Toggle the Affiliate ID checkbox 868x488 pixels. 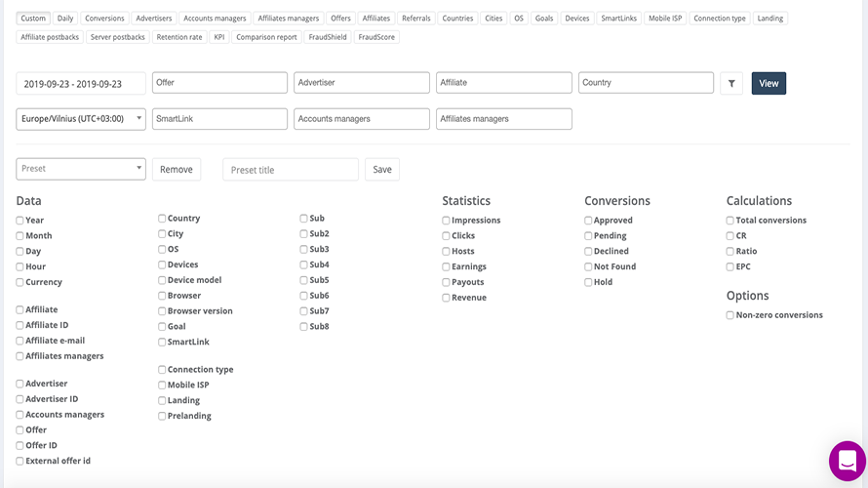(x=20, y=325)
